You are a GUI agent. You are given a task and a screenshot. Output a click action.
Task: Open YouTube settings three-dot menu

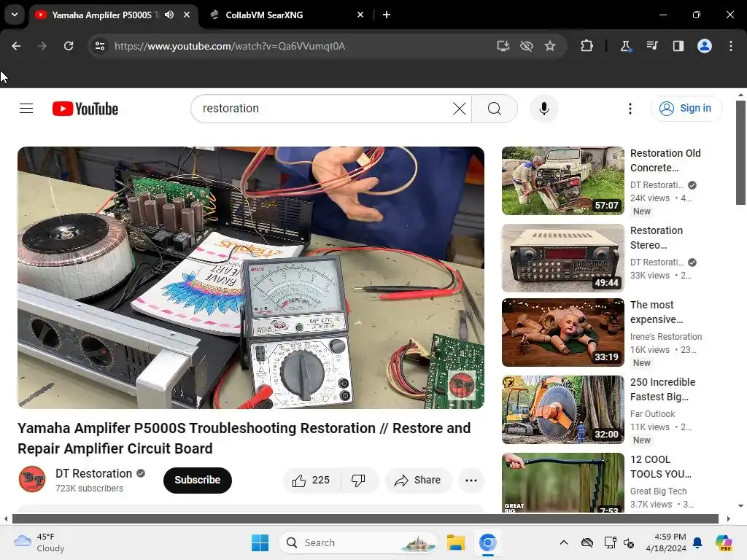click(x=630, y=109)
